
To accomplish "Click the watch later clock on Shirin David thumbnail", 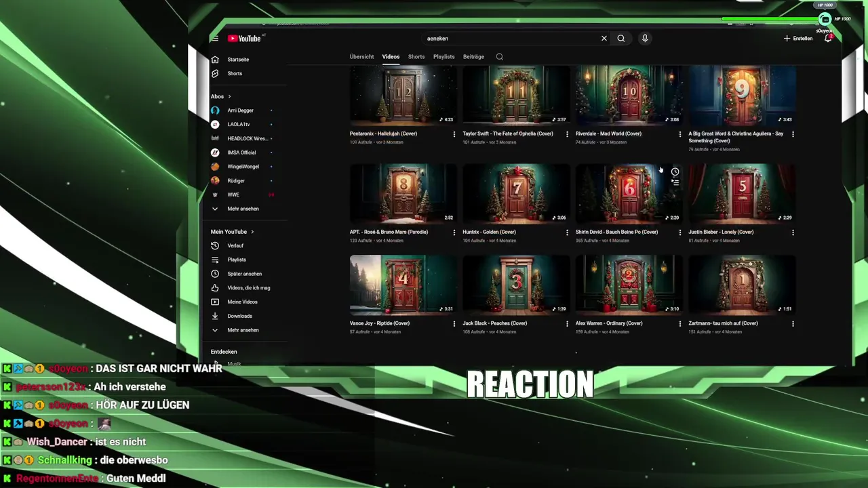I will 675,172.
